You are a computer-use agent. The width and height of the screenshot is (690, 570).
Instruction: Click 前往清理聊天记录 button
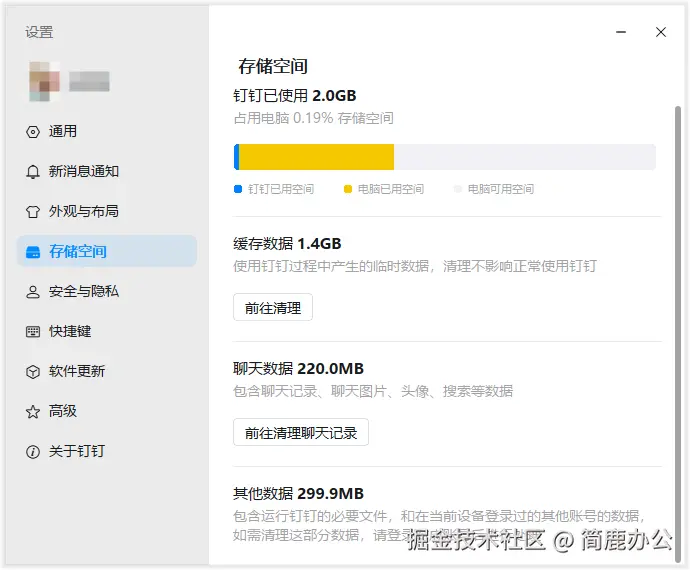[x=301, y=433]
